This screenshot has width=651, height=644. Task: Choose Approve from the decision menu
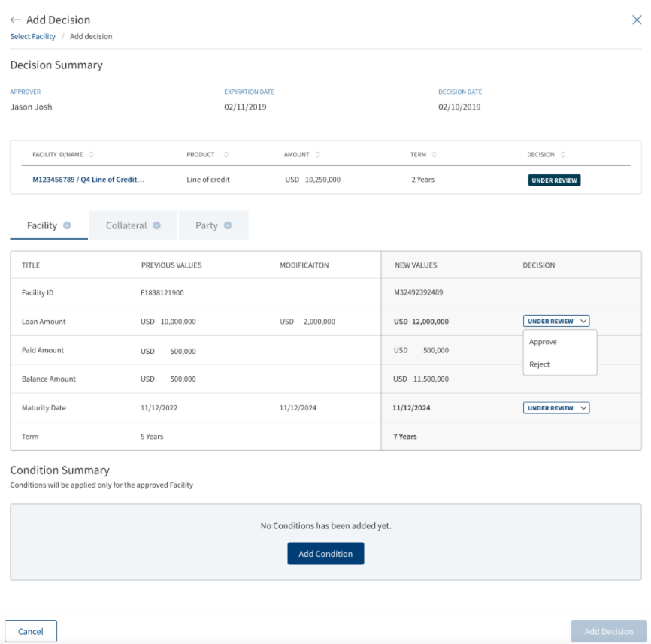coord(543,342)
